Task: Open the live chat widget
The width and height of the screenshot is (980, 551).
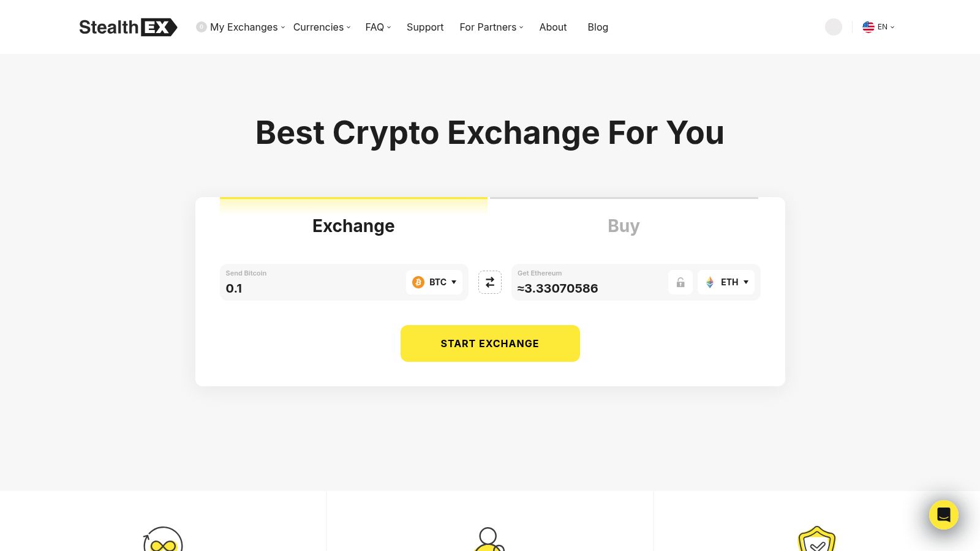Action: pyautogui.click(x=943, y=515)
